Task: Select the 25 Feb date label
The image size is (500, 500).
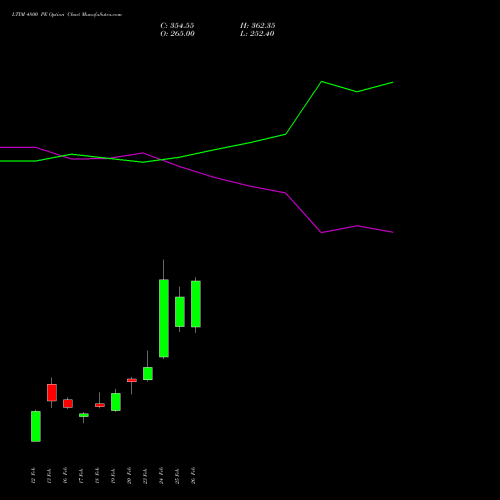Action: point(177,476)
